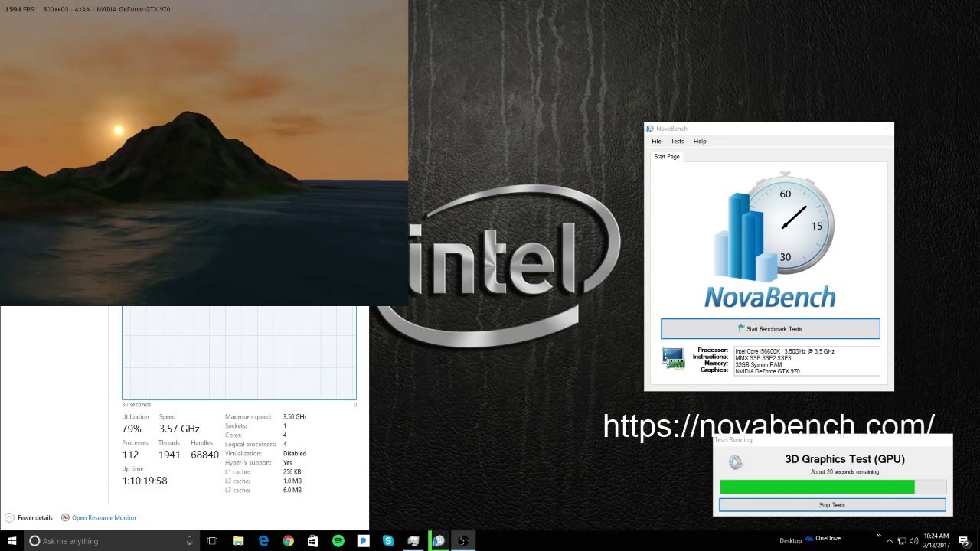Image resolution: width=980 pixels, height=551 pixels.
Task: Click the system specs text box in NovaBench
Action: pyautogui.click(x=807, y=361)
